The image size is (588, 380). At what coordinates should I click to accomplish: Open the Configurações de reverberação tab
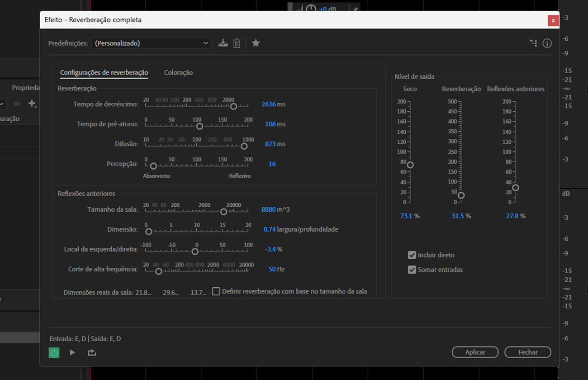pos(103,72)
